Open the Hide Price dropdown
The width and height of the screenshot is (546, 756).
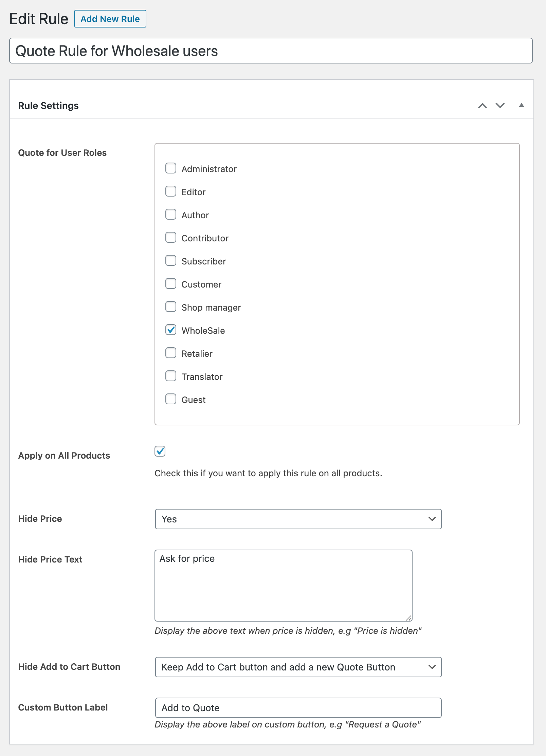click(298, 519)
